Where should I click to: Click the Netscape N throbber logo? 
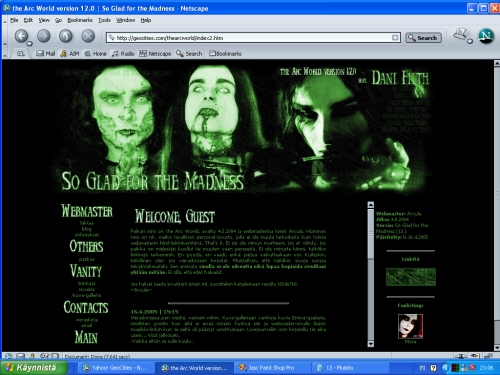pyautogui.click(x=486, y=36)
